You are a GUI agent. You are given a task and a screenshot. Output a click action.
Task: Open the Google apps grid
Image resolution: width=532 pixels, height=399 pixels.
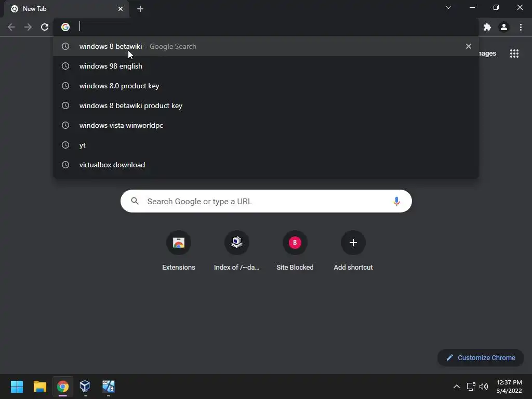[x=514, y=54]
